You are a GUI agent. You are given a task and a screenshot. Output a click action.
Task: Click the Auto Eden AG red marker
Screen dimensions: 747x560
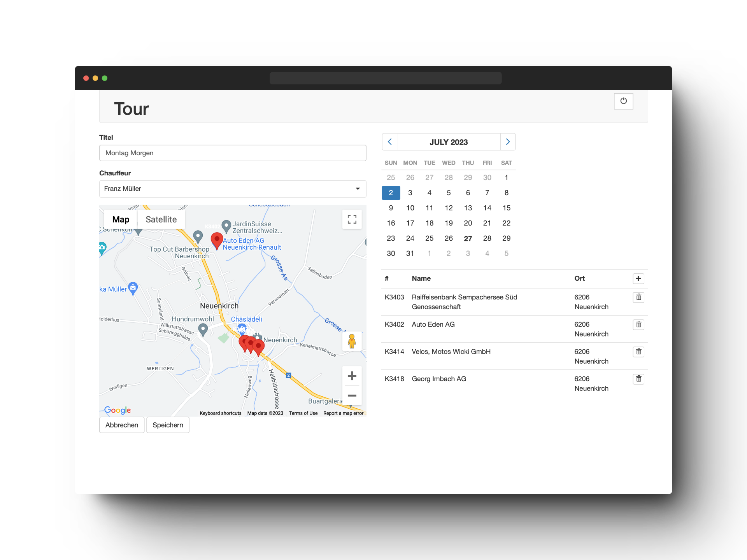pyautogui.click(x=217, y=240)
